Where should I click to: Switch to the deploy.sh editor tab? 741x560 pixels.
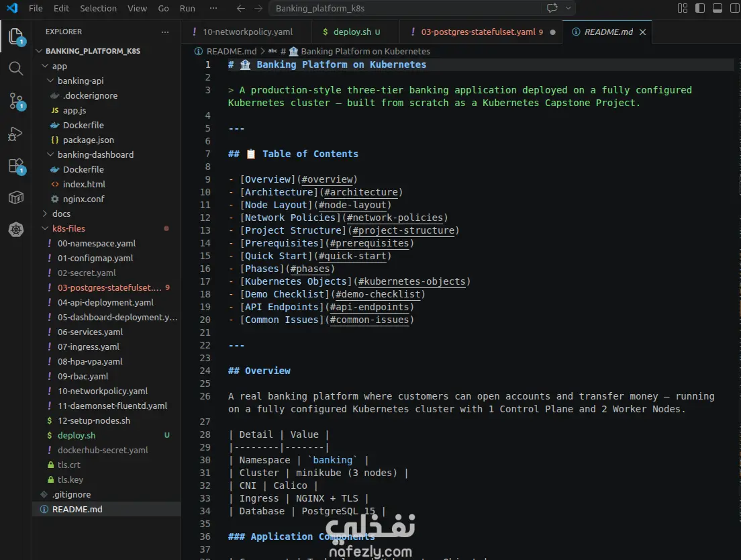point(355,32)
